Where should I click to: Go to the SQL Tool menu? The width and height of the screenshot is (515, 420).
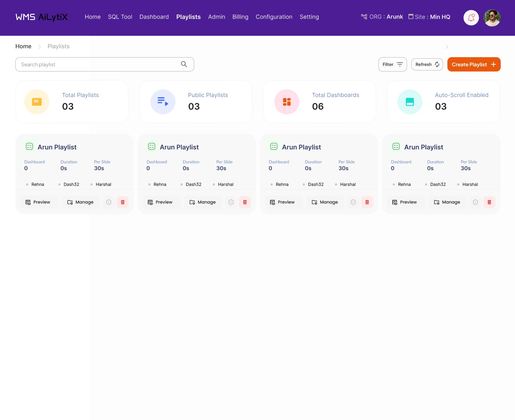120,17
